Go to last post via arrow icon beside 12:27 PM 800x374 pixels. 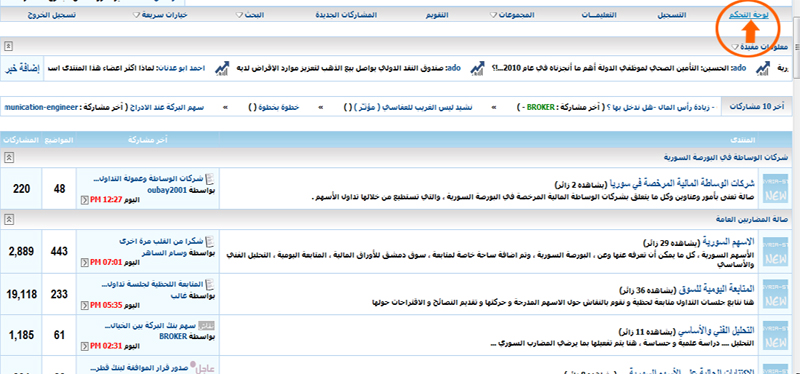[x=85, y=200]
